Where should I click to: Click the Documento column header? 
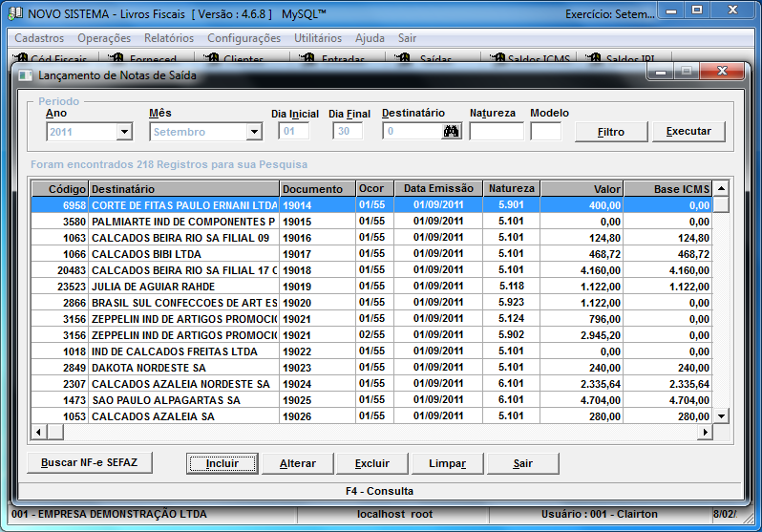point(318,189)
